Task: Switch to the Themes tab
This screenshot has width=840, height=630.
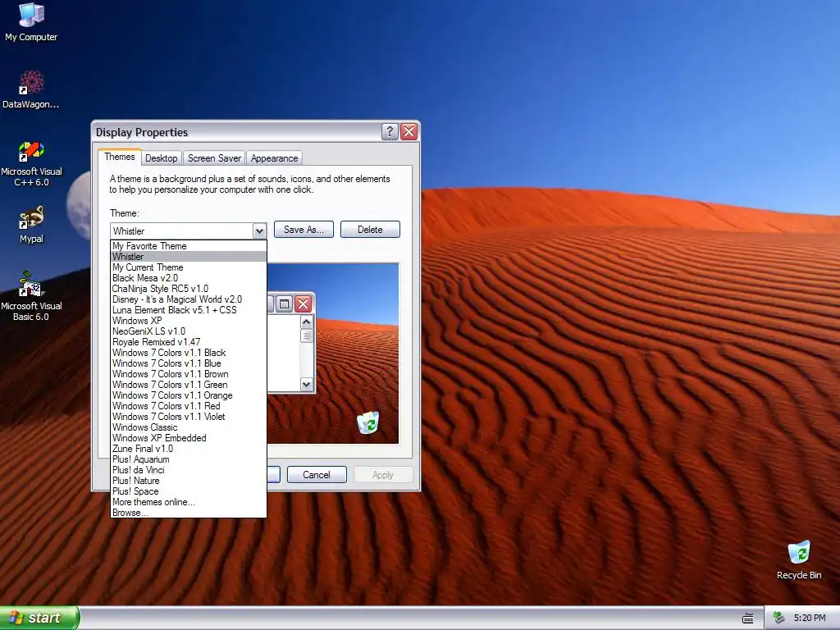Action: pyautogui.click(x=120, y=157)
